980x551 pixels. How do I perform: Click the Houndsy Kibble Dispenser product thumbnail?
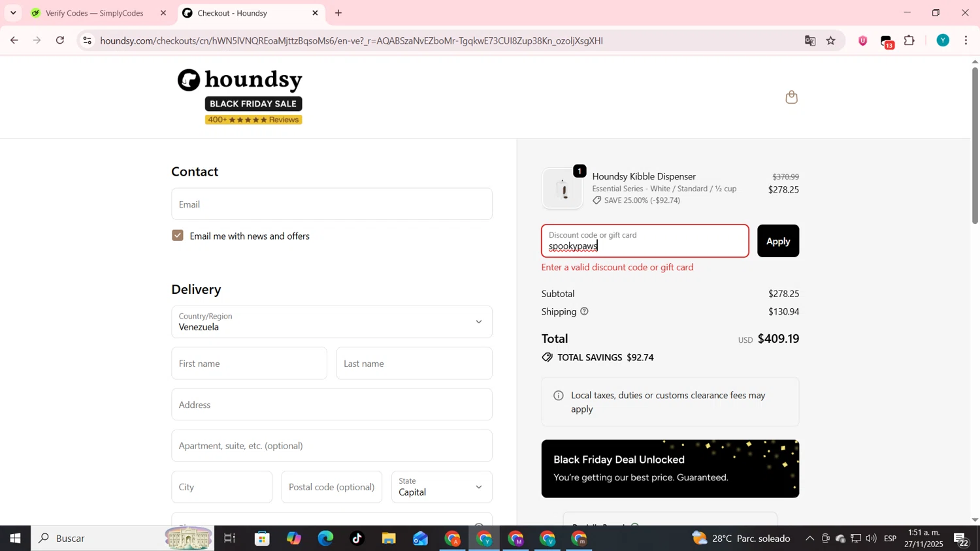(x=563, y=189)
